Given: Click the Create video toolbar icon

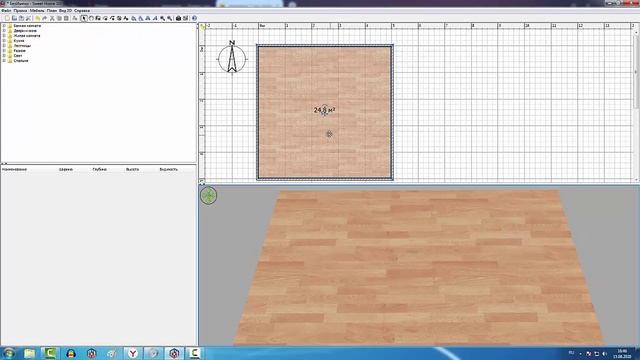Looking at the screenshot, I should (x=185, y=18).
